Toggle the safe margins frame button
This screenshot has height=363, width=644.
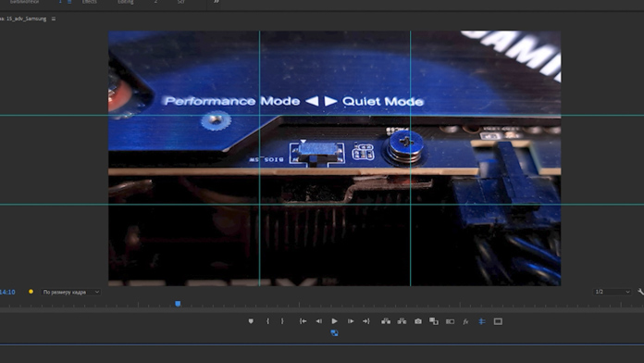click(x=498, y=321)
